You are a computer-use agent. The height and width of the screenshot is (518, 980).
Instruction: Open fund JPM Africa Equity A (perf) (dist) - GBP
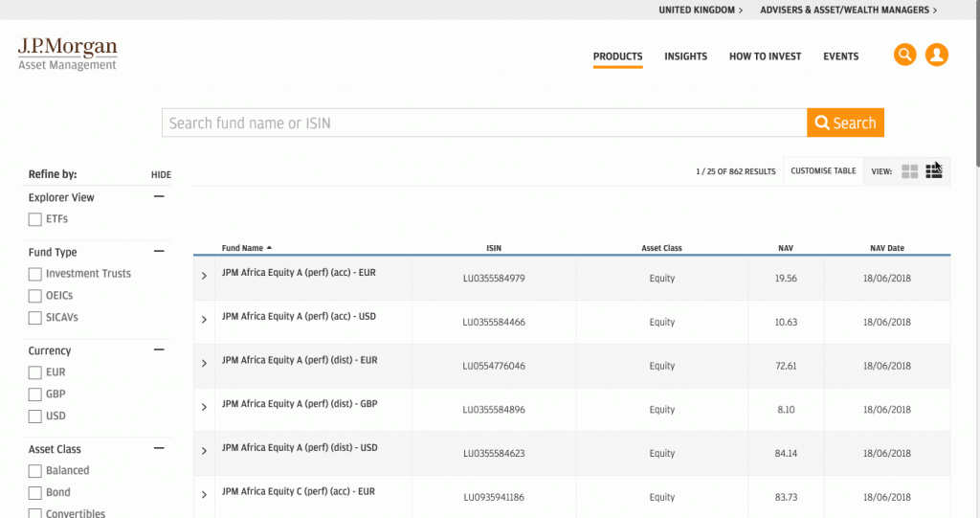300,404
